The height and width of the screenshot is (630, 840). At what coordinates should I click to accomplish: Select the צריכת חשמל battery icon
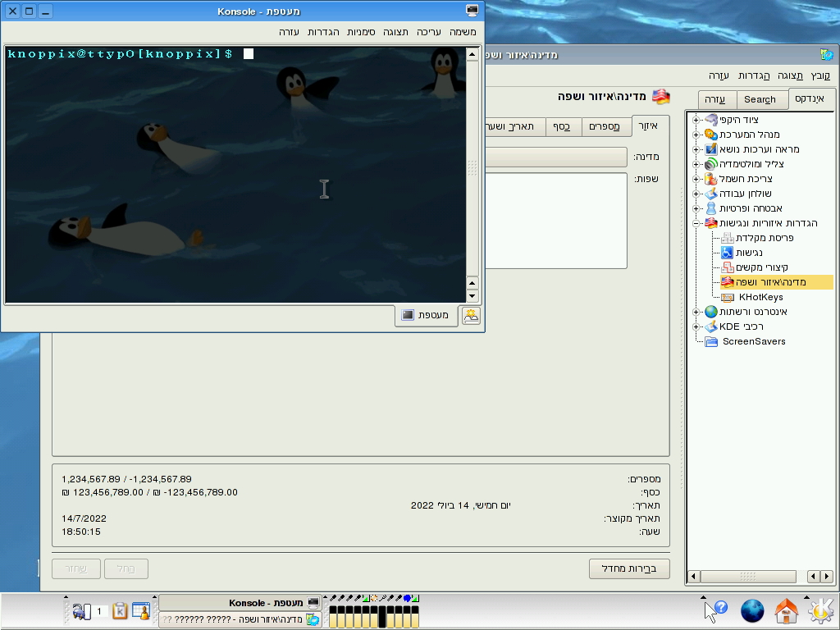711,178
